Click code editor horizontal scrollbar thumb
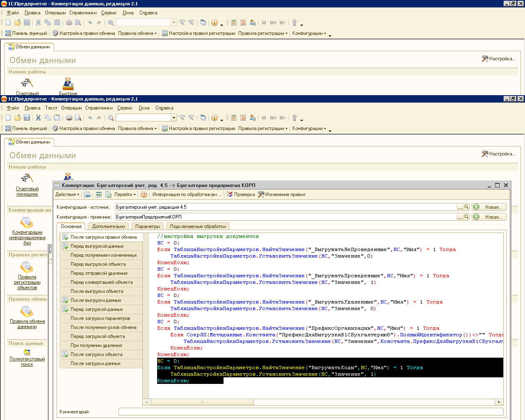This screenshot has height=420, width=525. pyautogui.click(x=203, y=402)
